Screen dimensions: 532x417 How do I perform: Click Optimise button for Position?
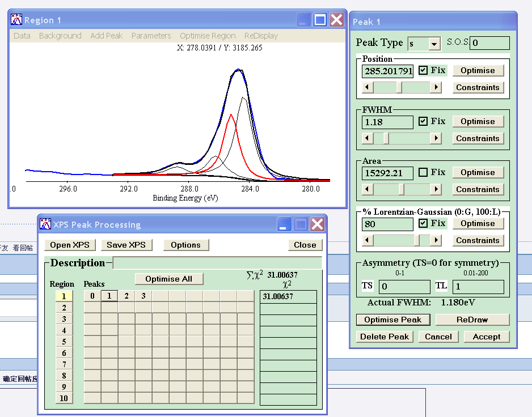[478, 70]
